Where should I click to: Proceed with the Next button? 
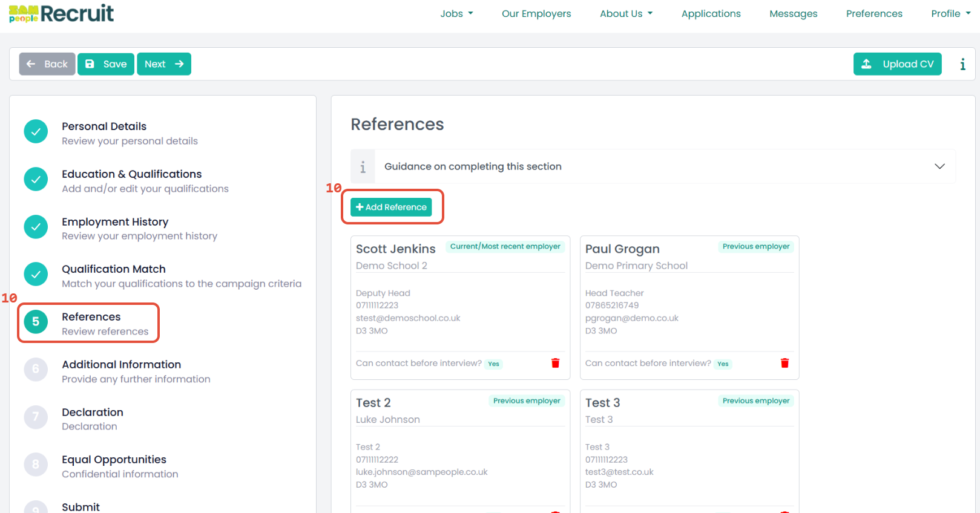click(164, 64)
